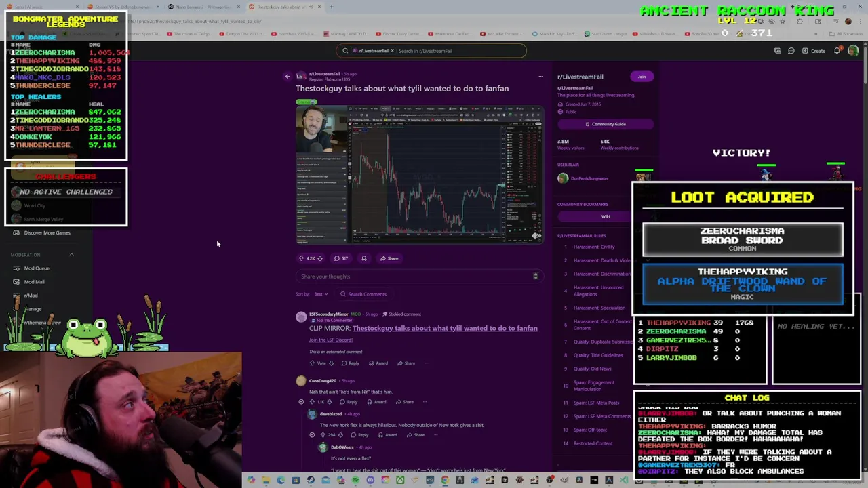Give an award to the post
Screen dimensions: 868x488
364,258
